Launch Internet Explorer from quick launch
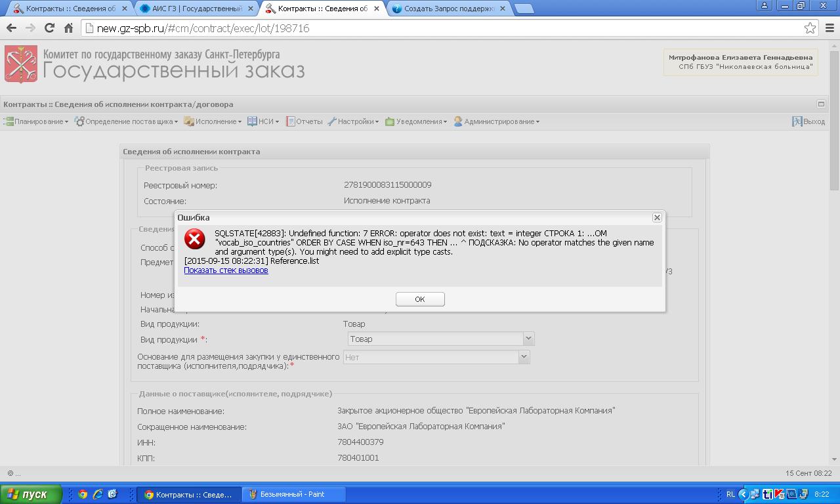 click(98, 494)
